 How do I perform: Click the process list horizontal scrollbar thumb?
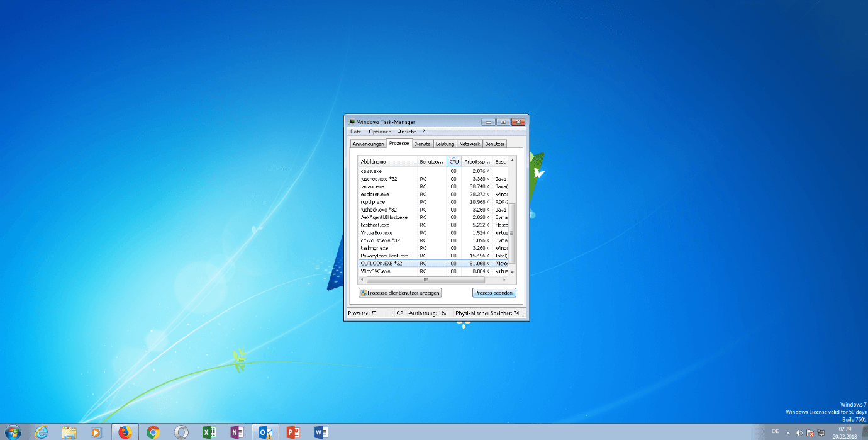pos(425,279)
